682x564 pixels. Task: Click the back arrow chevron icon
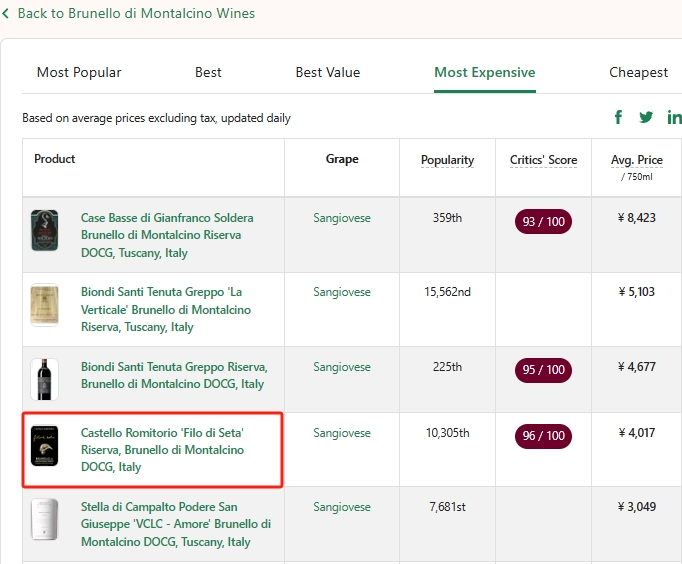(x=6, y=14)
